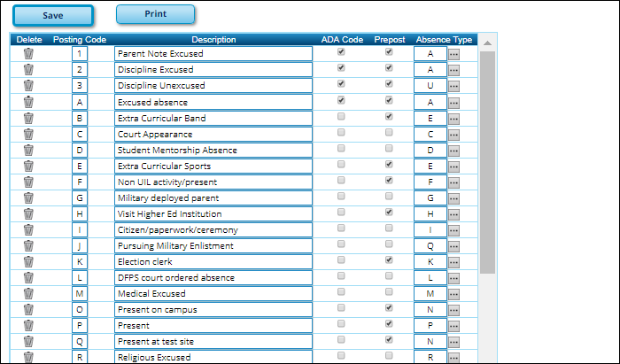Delete the Medical Excused row
620x364 pixels.
(x=28, y=293)
